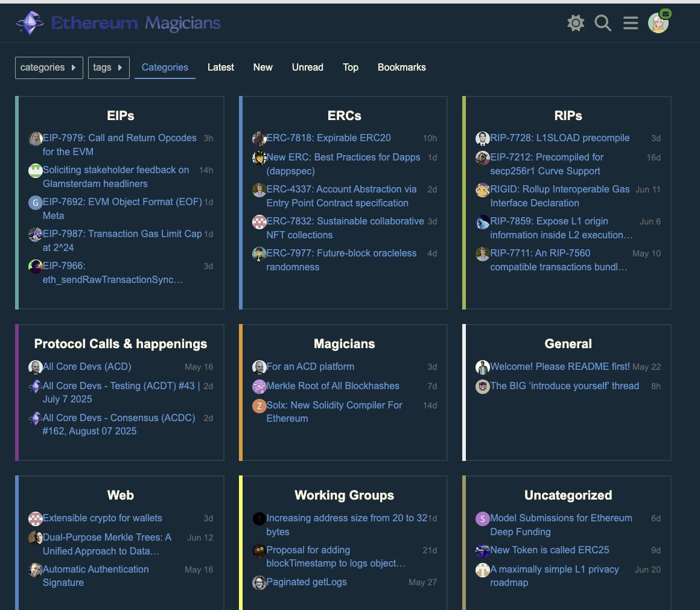Image resolution: width=700 pixels, height=610 pixels.
Task: Click avatar beside EIP-7212 topic
Action: pos(483,157)
